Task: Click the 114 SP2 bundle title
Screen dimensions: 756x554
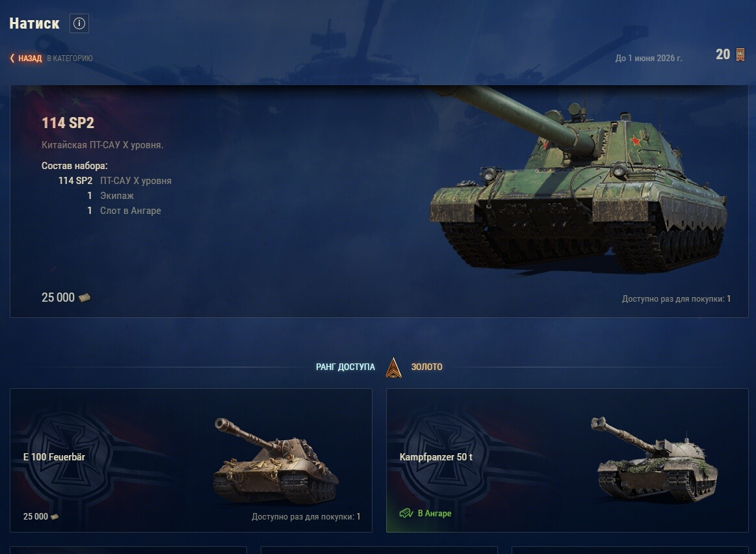Action: pos(68,123)
